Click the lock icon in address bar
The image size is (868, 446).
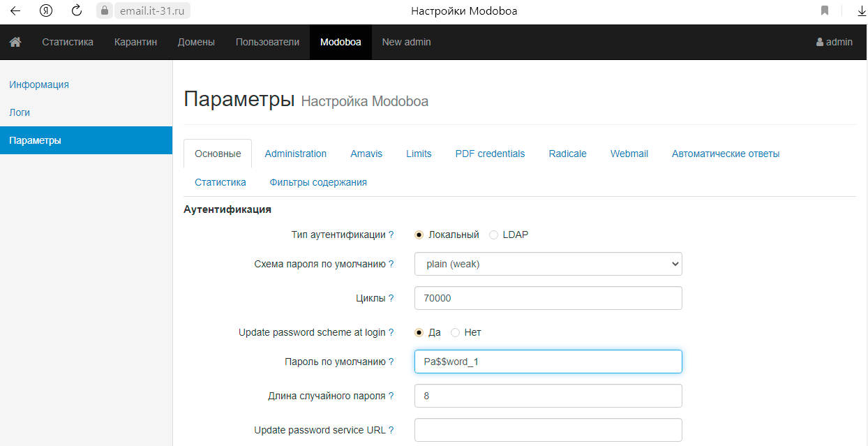point(105,10)
